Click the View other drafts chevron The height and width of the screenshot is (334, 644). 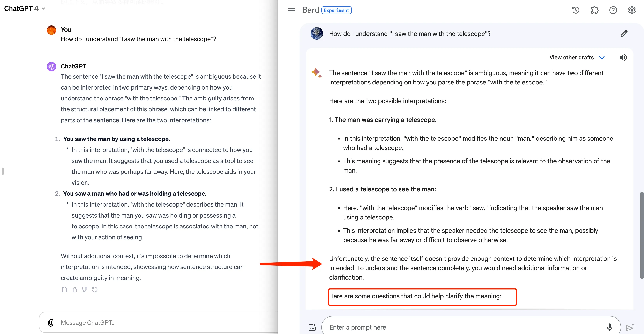pos(602,58)
